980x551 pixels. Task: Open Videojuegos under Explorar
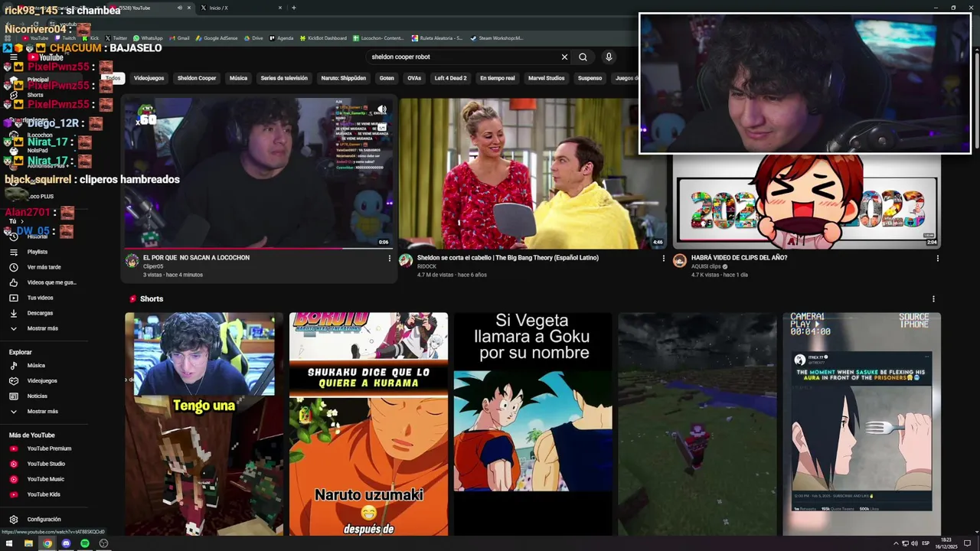[42, 381]
